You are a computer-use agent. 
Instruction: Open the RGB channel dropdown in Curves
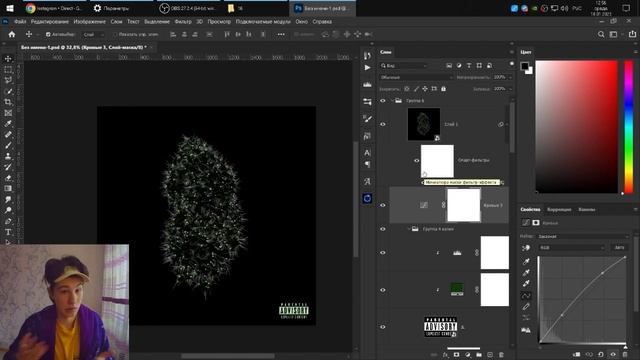pos(571,248)
